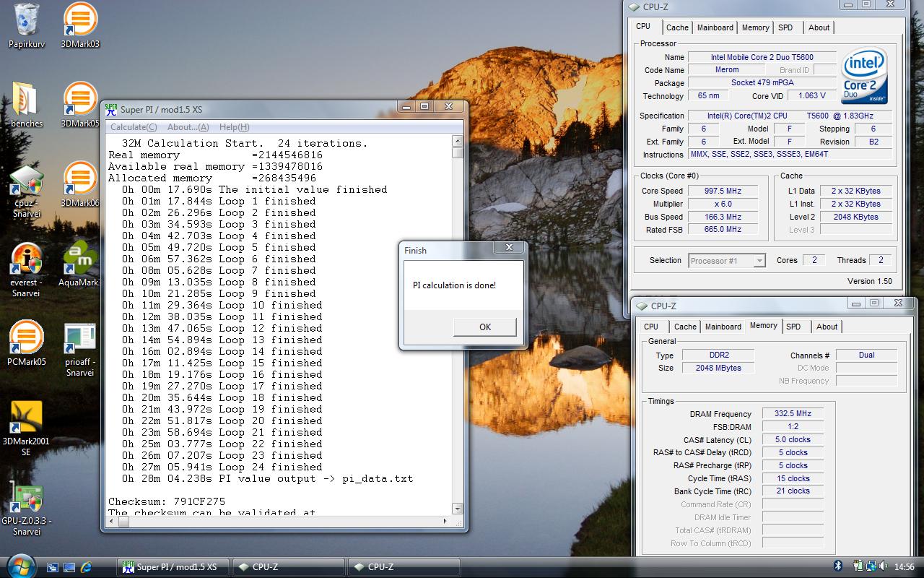Click the second CPU-Z taskbar button

coord(404,567)
